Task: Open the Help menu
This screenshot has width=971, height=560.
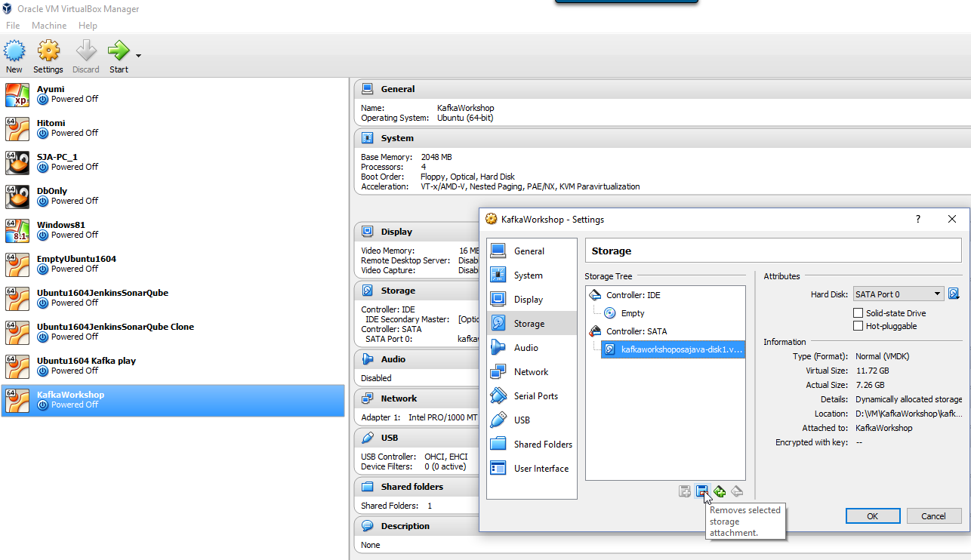Action: coord(88,26)
